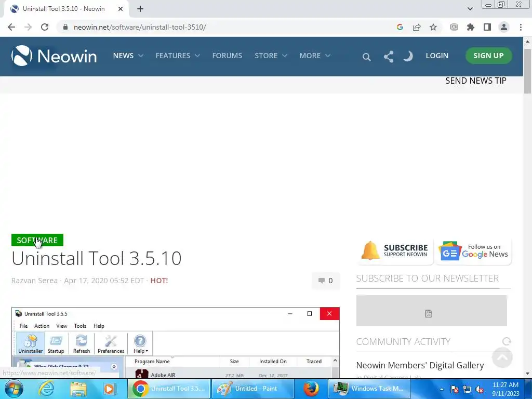Open the site search magnifier icon
The height and width of the screenshot is (399, 532).
[366, 57]
